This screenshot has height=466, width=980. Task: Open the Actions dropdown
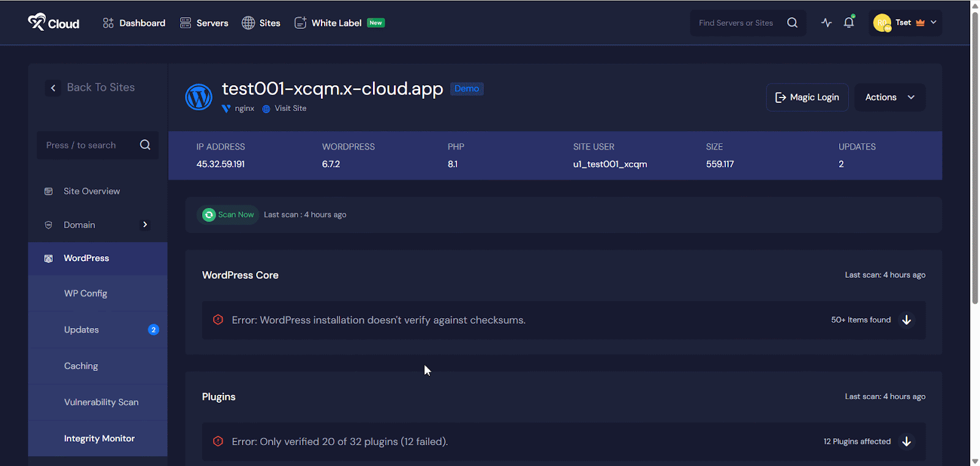point(889,97)
